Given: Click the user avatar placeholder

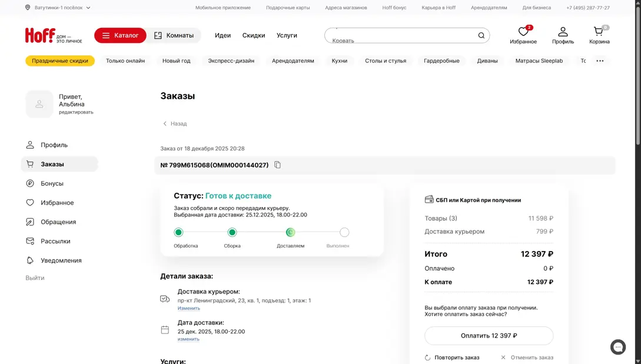Looking at the screenshot, I should point(39,104).
